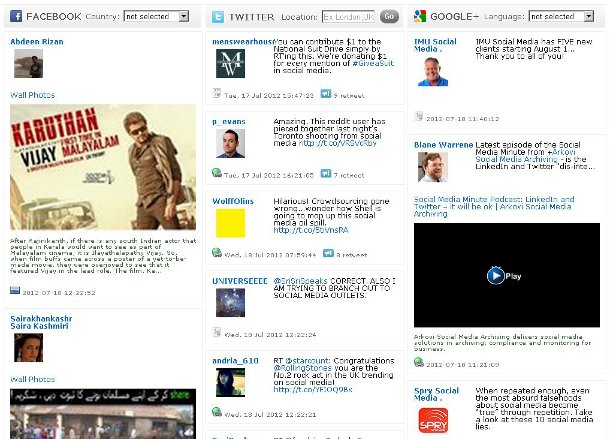
Task: Open the andria_610 Twitter profile
Action: click(x=235, y=361)
